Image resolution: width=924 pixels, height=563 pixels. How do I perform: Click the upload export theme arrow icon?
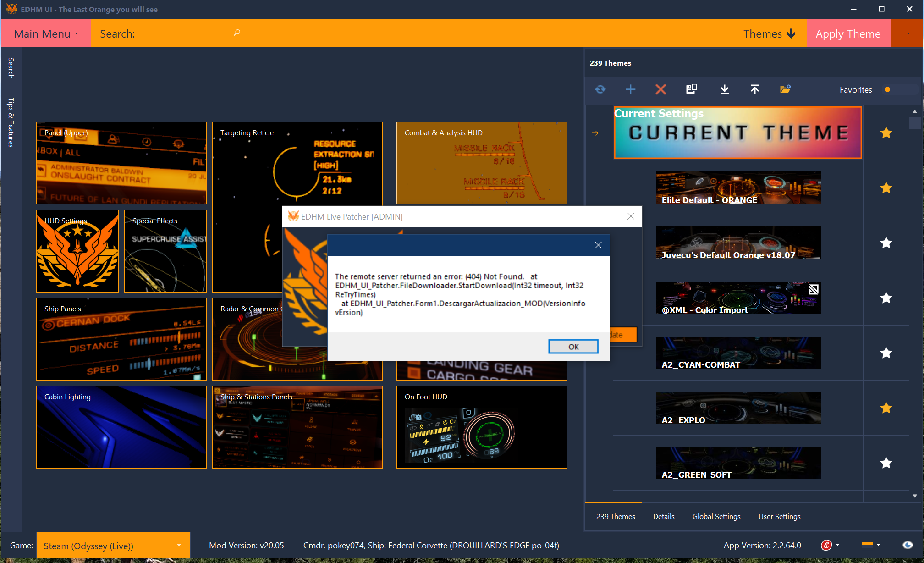[755, 89]
